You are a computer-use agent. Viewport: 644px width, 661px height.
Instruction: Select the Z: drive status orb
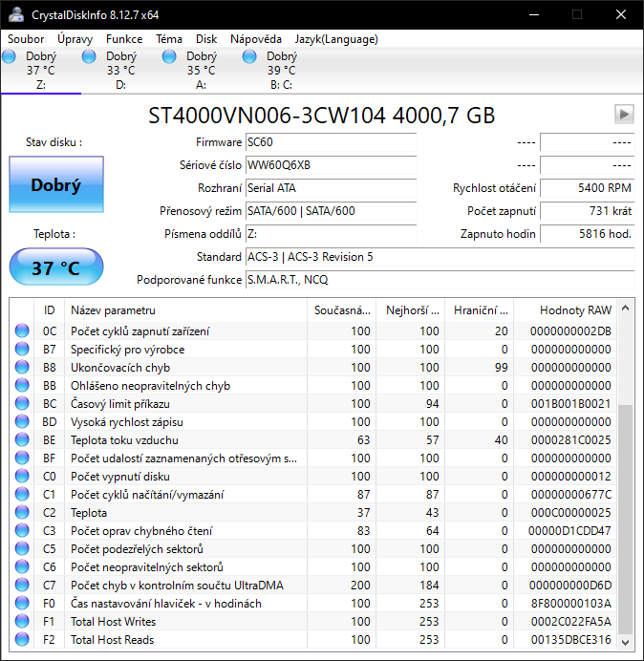[x=10, y=57]
